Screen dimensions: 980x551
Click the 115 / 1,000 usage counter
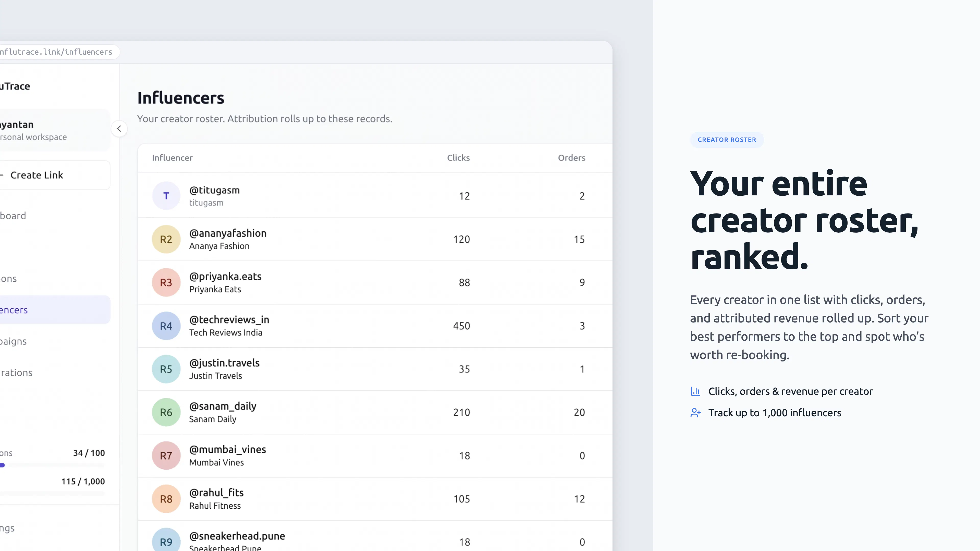[83, 481]
